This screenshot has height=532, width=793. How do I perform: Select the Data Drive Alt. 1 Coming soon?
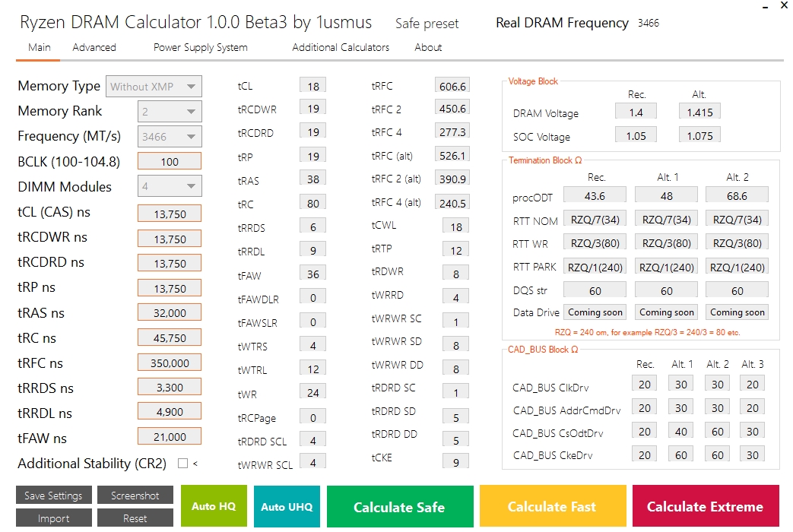click(666, 312)
